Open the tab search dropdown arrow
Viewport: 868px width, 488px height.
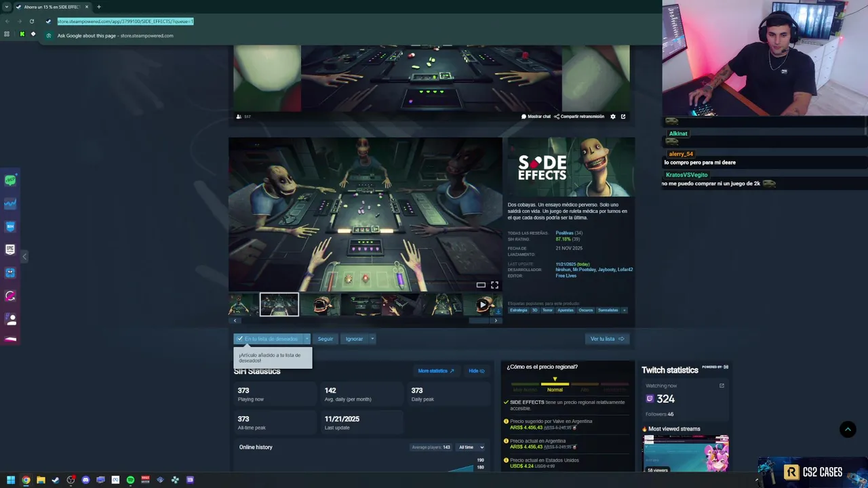(7, 7)
